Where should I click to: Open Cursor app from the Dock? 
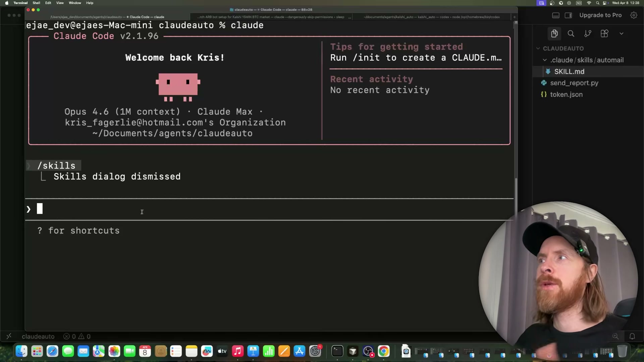[353, 351]
